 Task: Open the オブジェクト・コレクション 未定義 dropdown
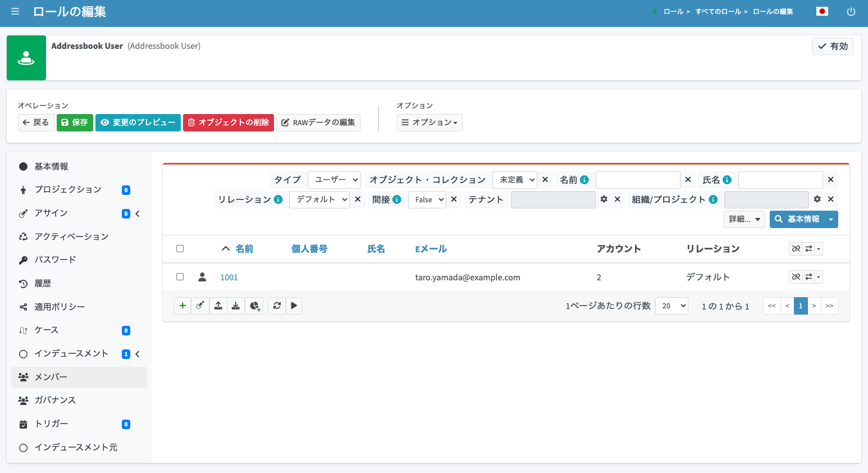[x=515, y=180]
